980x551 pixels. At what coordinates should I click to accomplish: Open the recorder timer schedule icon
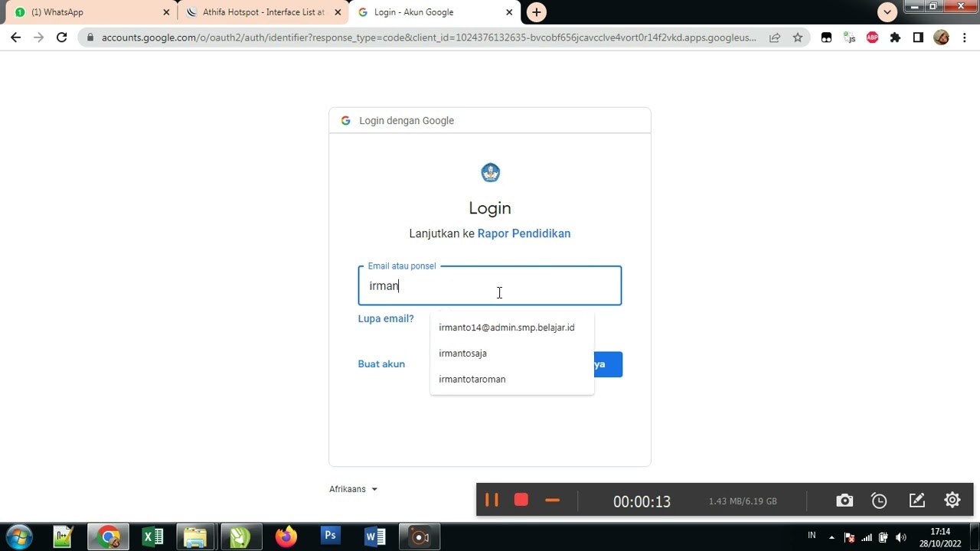pos(879,500)
